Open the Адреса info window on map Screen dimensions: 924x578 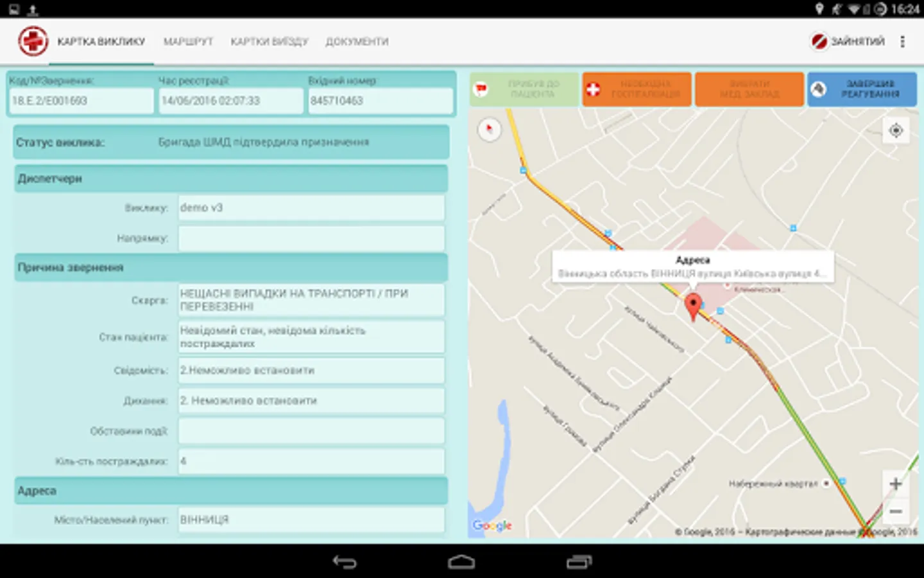point(693,267)
